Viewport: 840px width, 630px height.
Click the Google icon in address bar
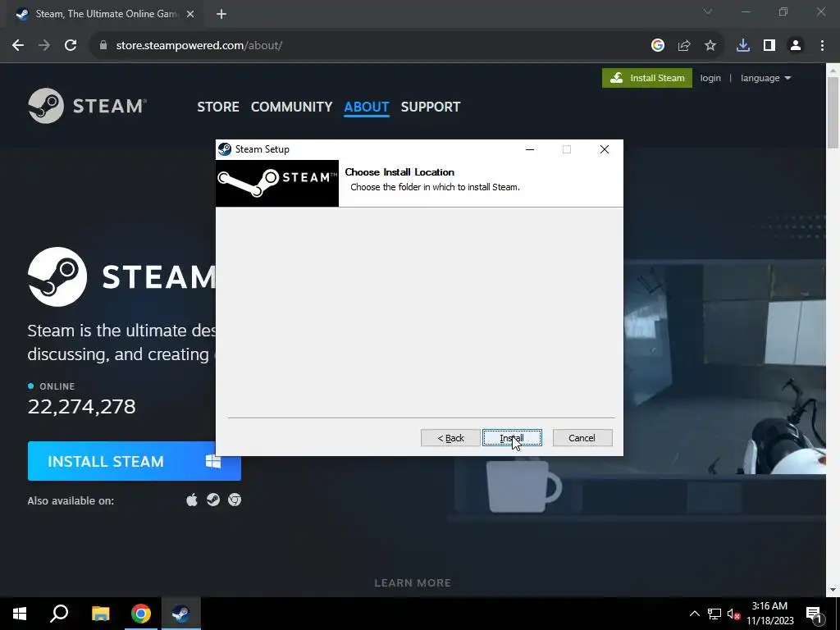[x=658, y=46]
